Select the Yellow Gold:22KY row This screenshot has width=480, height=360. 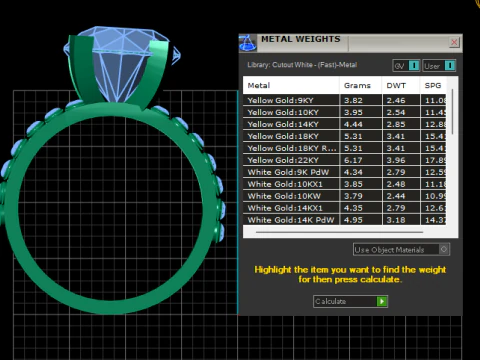click(x=344, y=160)
